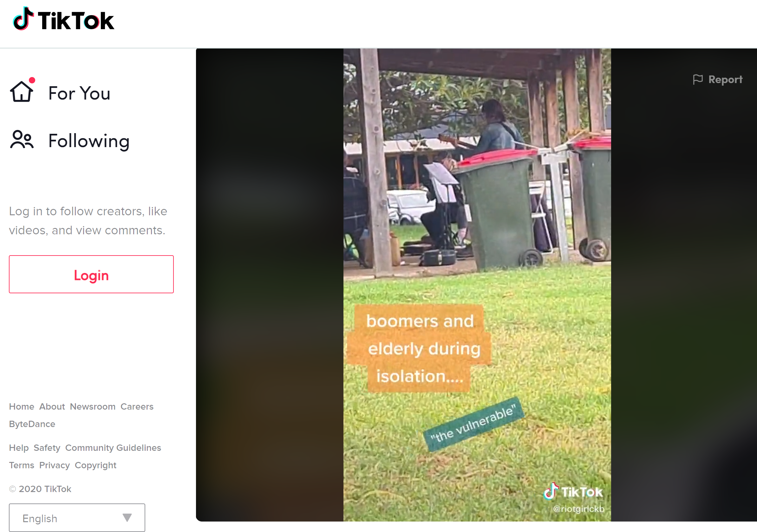The height and width of the screenshot is (532, 757).
Task: Open the Careers link
Action: tap(137, 406)
